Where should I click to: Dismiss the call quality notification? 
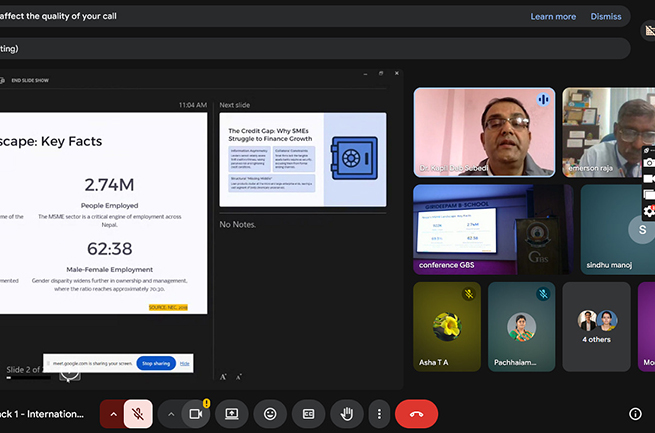pos(606,16)
